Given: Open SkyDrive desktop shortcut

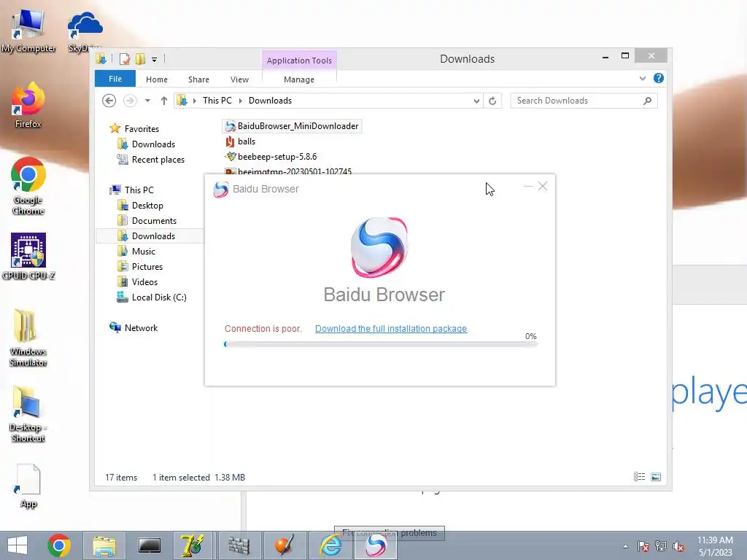Looking at the screenshot, I should (x=85, y=31).
